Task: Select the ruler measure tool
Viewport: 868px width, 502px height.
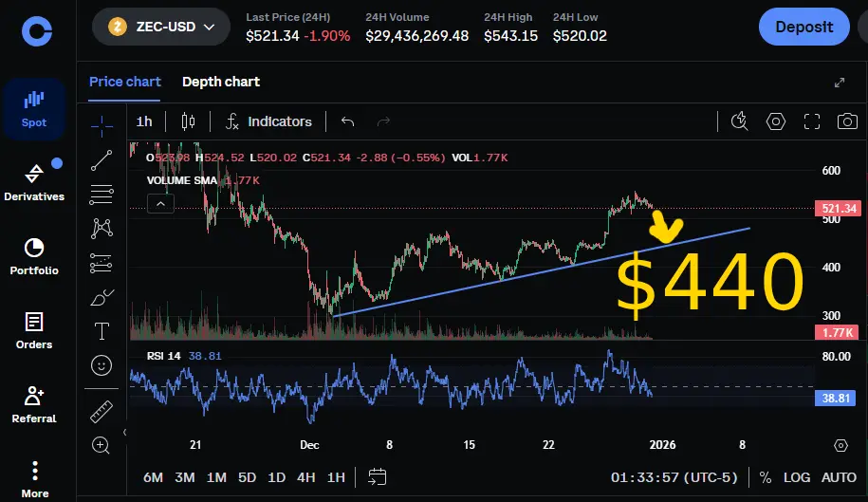Action: point(102,412)
